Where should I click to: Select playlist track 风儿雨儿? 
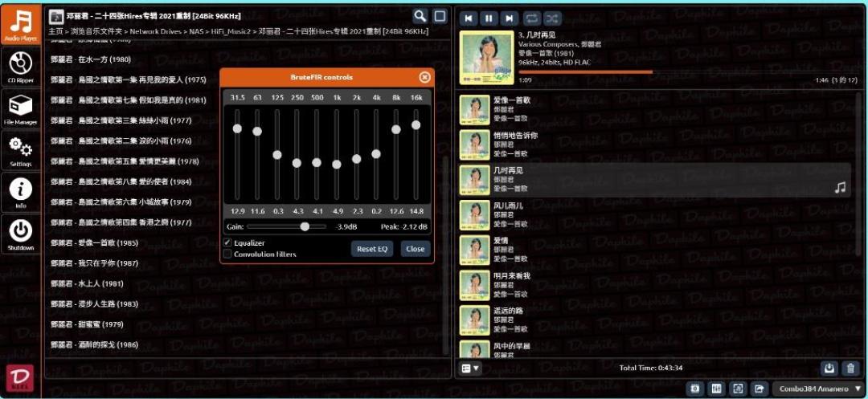[655, 215]
